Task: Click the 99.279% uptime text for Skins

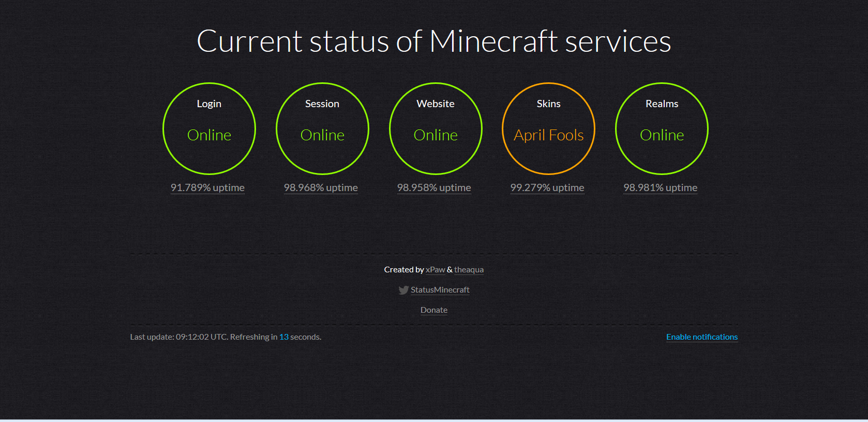Action: (547, 187)
